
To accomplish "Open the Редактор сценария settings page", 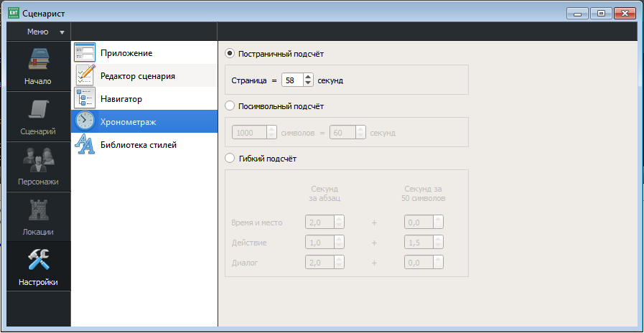I will [144, 75].
